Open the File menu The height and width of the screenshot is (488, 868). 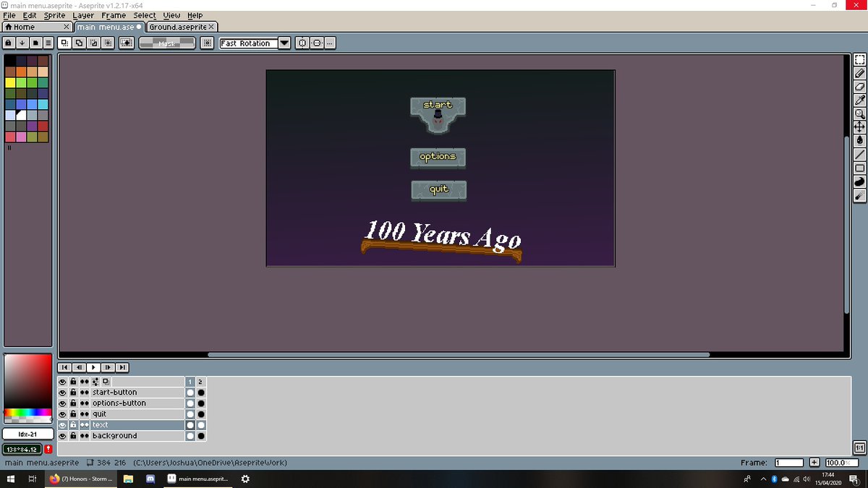click(x=9, y=15)
